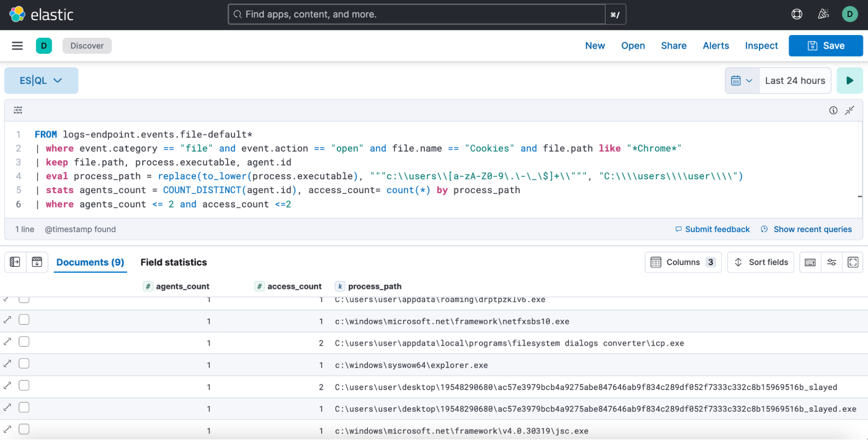Screen dimensions: 868x440
Task: Tick the checkbox for the explorer.exe row
Action: [x=24, y=364]
